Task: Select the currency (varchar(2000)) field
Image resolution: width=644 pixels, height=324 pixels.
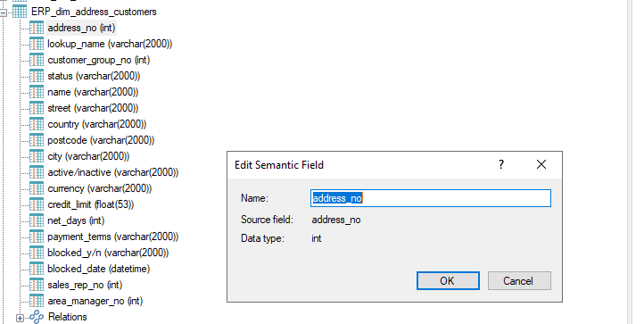Action: point(99,188)
